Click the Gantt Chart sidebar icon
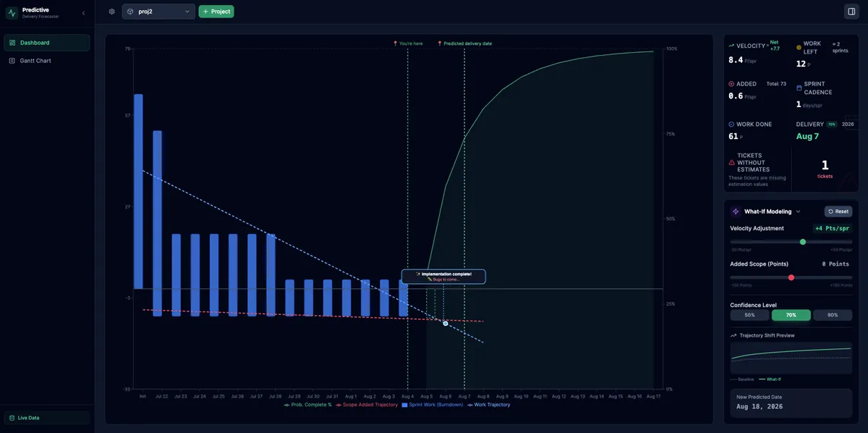Image resolution: width=868 pixels, height=433 pixels. click(12, 61)
